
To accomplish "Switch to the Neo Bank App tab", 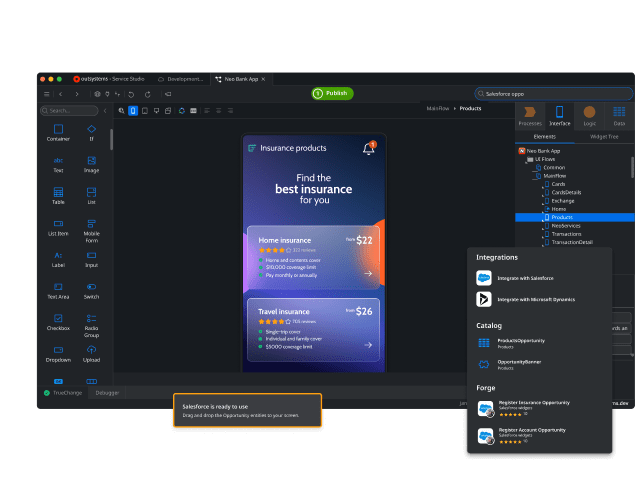I will (238, 78).
